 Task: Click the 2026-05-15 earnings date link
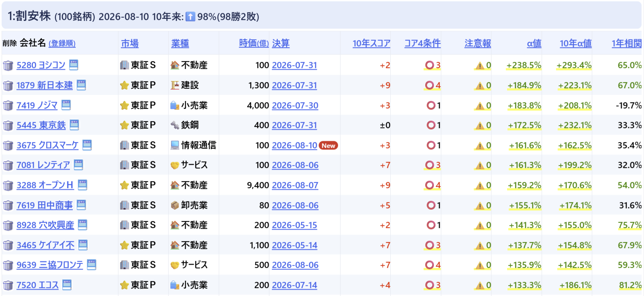(294, 225)
